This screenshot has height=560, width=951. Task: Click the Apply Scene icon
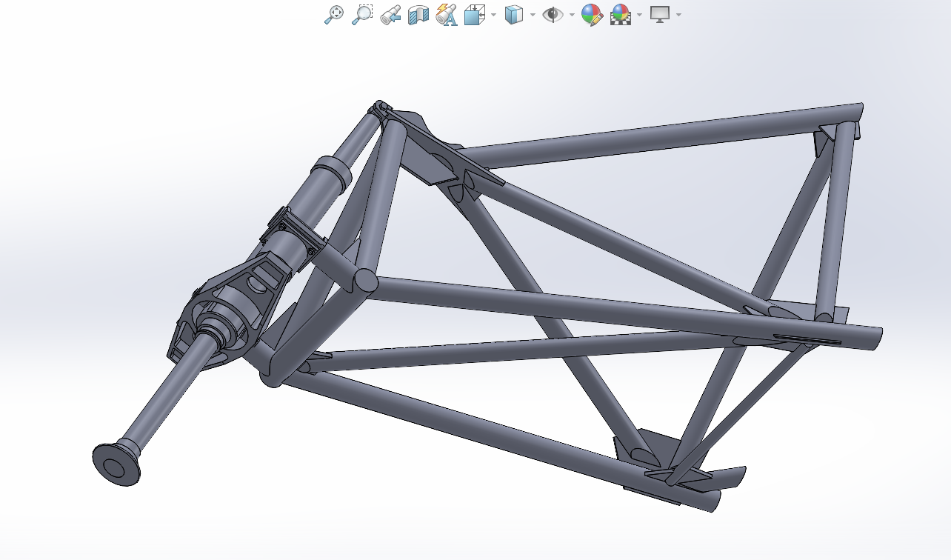click(621, 14)
